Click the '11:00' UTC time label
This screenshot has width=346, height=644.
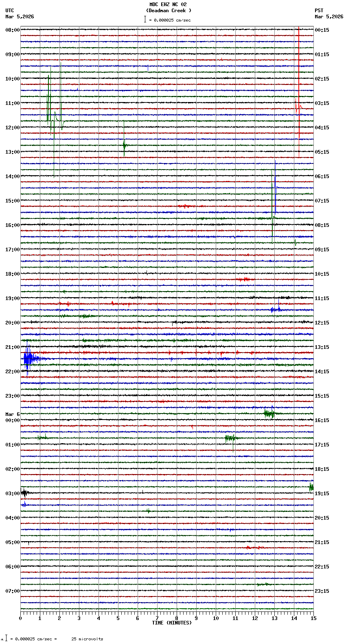pos(13,103)
